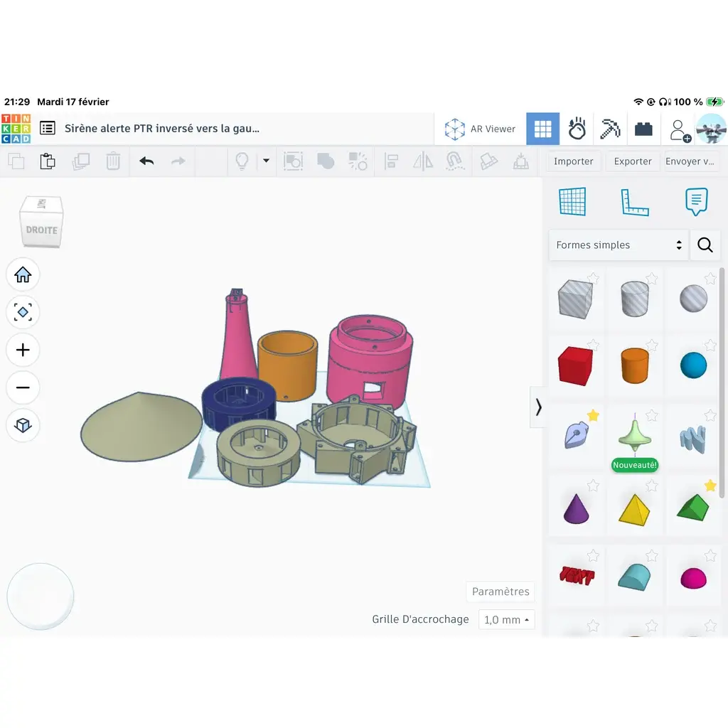The width and height of the screenshot is (728, 728).
Task: Click the undo arrow in toolbar
Action: pyautogui.click(x=146, y=161)
